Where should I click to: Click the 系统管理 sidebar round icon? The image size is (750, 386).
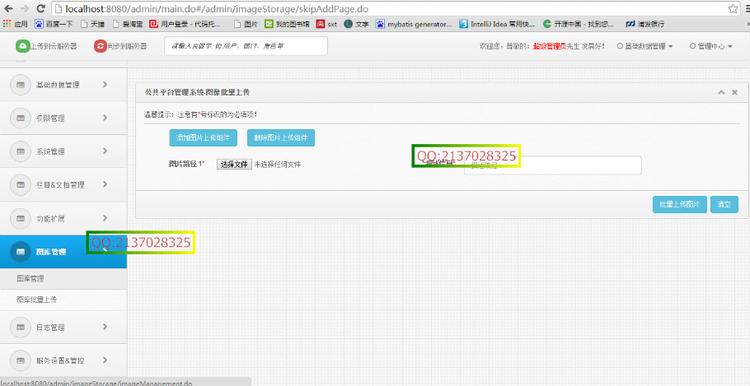21,152
